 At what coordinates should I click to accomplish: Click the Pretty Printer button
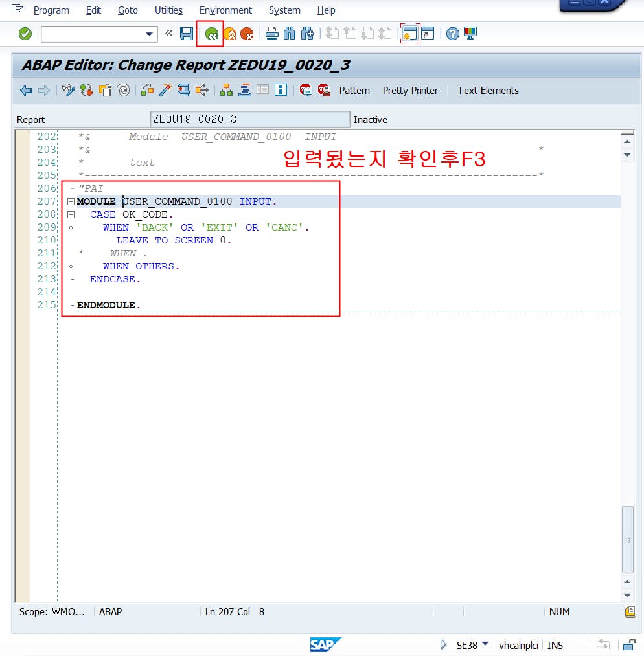pos(410,91)
